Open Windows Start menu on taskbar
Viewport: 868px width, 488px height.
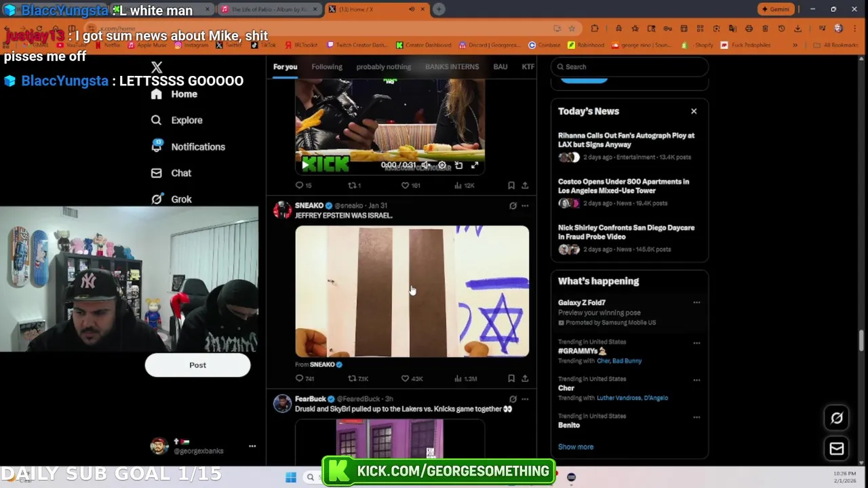pyautogui.click(x=290, y=478)
